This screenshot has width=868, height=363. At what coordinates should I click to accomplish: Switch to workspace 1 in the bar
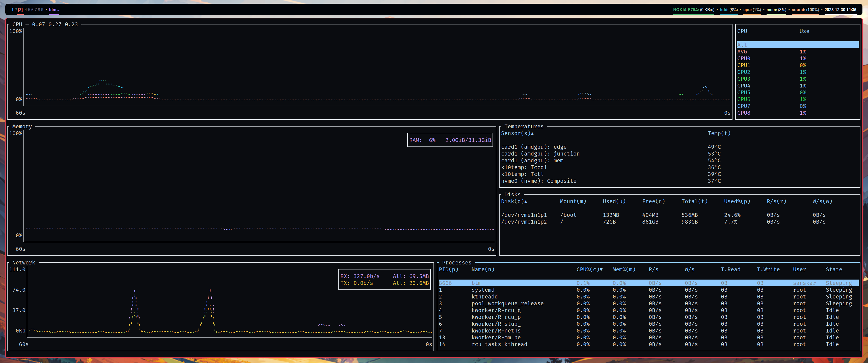pos(12,10)
